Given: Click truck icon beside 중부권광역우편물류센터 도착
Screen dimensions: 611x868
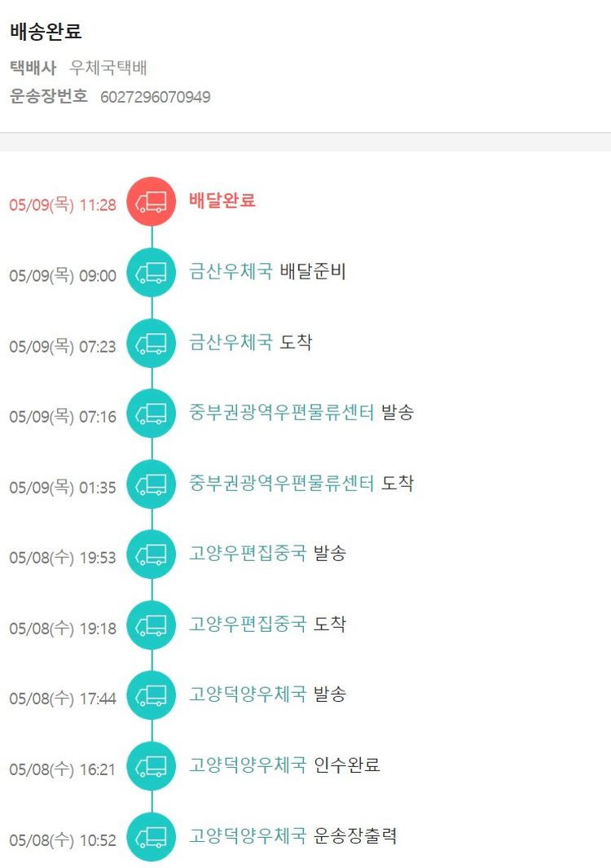Looking at the screenshot, I should (152, 484).
